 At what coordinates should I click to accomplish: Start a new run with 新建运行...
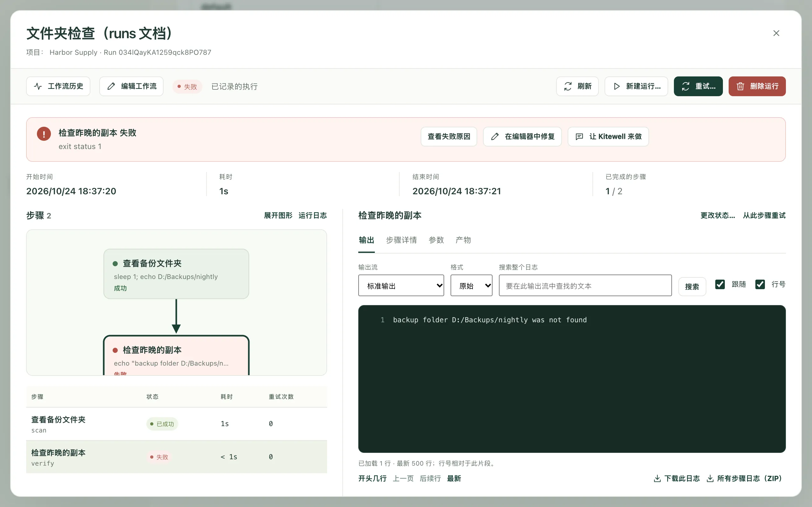pyautogui.click(x=636, y=86)
